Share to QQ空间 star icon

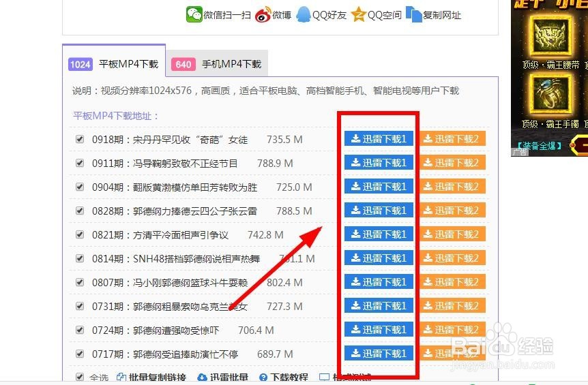(359, 14)
